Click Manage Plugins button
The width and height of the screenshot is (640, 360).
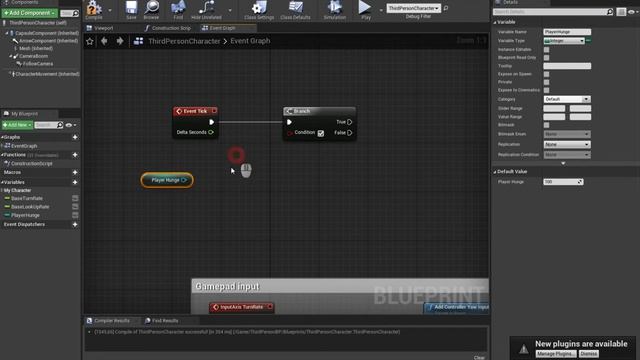(x=556, y=353)
